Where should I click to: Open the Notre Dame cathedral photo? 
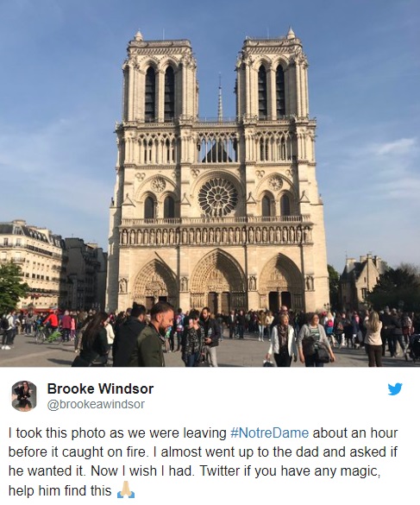pyautogui.click(x=210, y=184)
